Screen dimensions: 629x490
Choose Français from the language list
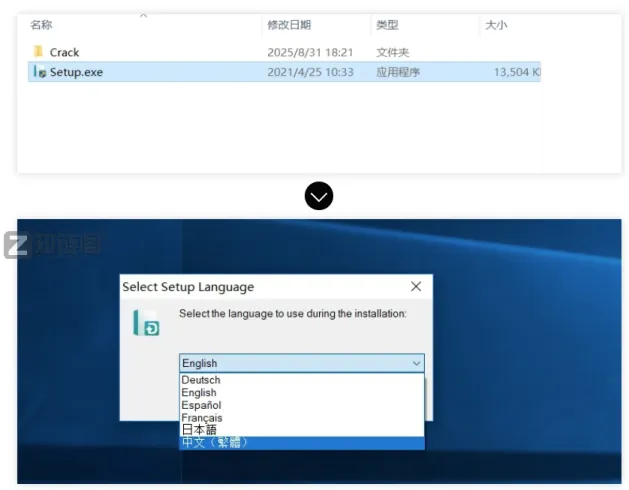302,417
